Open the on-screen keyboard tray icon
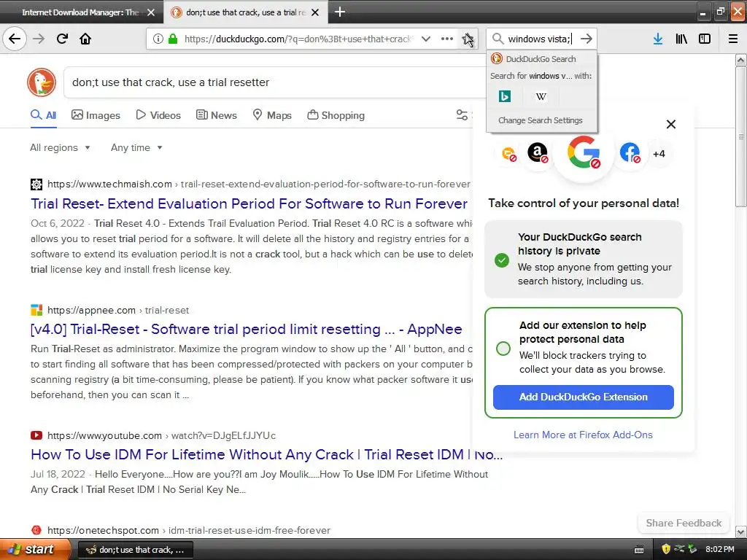This screenshot has height=560, width=747. pos(639,550)
